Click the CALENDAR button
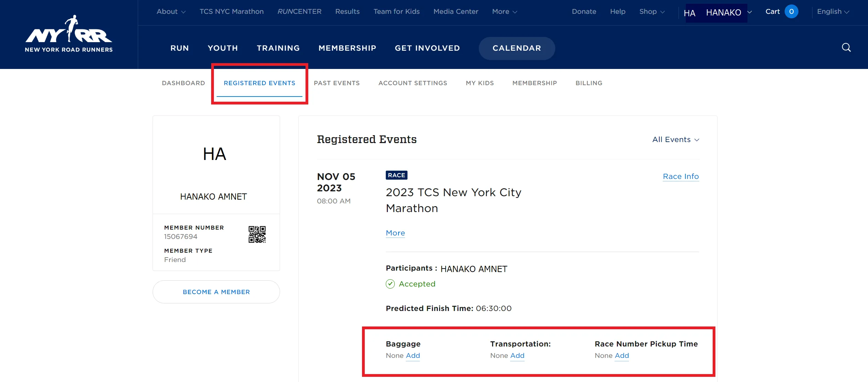 [x=517, y=48]
